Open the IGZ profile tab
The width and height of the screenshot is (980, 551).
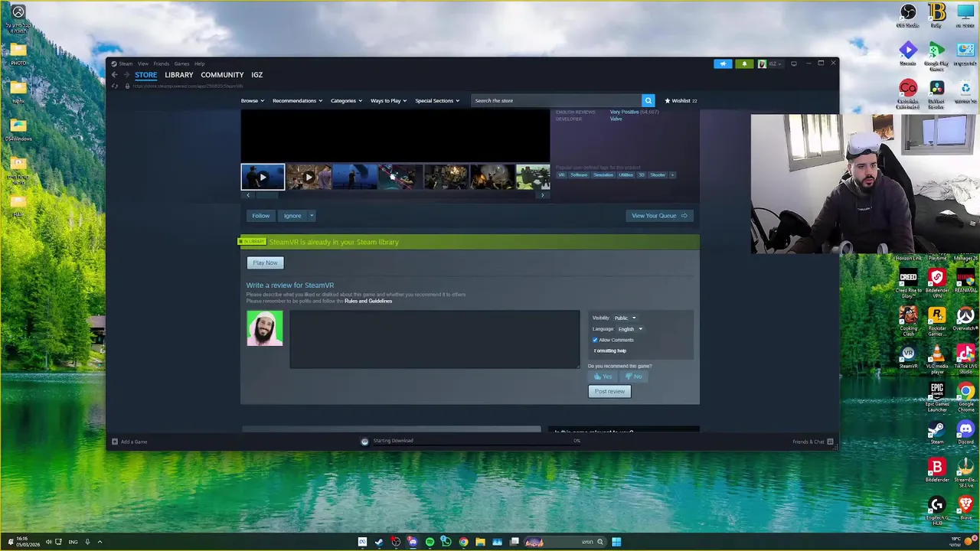point(256,75)
